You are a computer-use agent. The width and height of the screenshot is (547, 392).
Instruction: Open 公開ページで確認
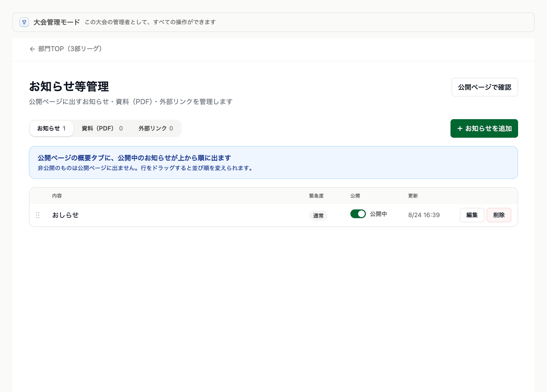(x=485, y=87)
